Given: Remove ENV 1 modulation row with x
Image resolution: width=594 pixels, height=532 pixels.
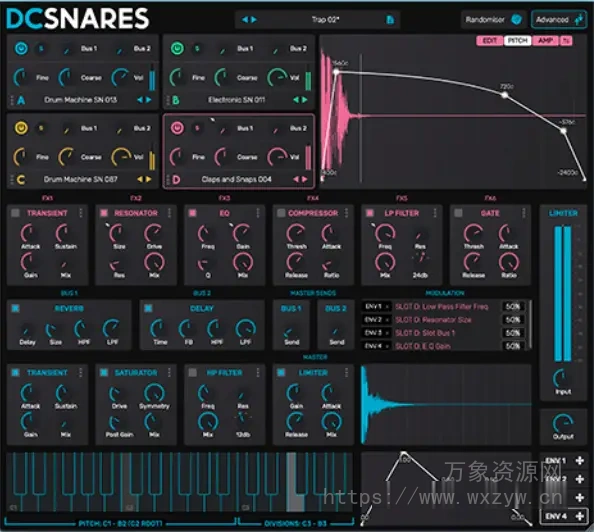Looking at the screenshot, I should (387, 307).
